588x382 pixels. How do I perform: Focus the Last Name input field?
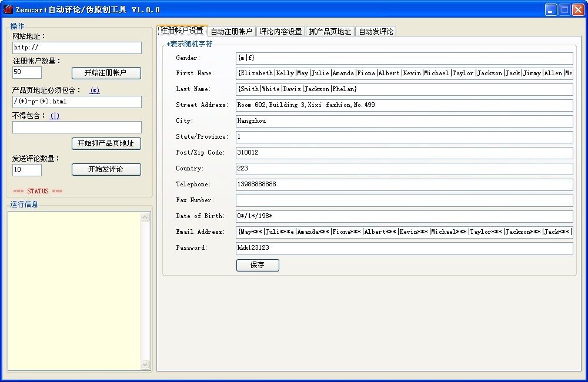[x=405, y=89]
